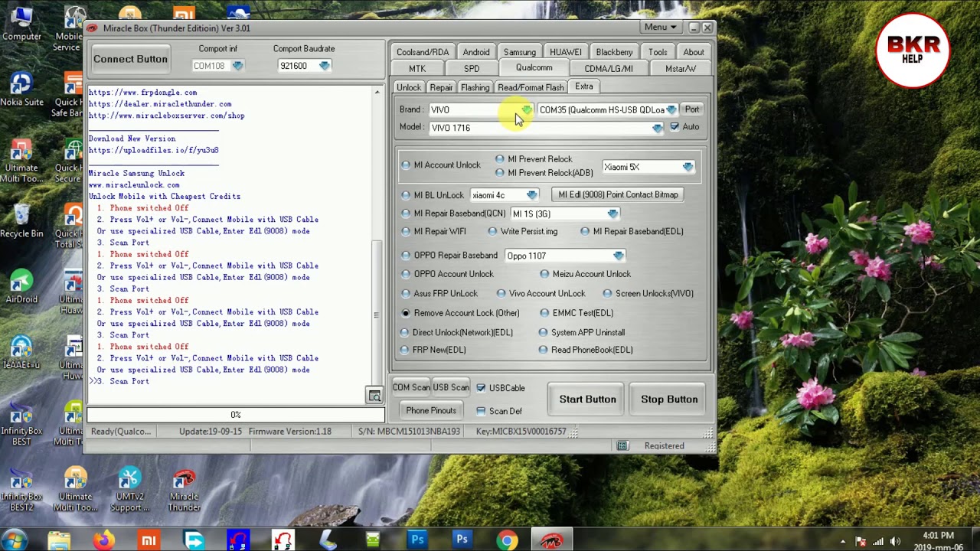The width and height of the screenshot is (980, 551).
Task: Click the Start Button
Action: tap(587, 399)
